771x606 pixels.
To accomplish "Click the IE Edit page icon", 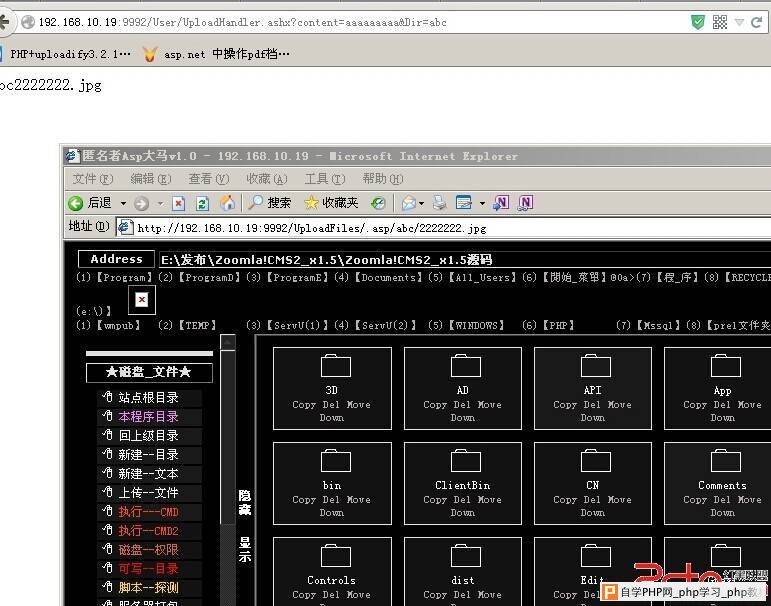I will (x=464, y=203).
